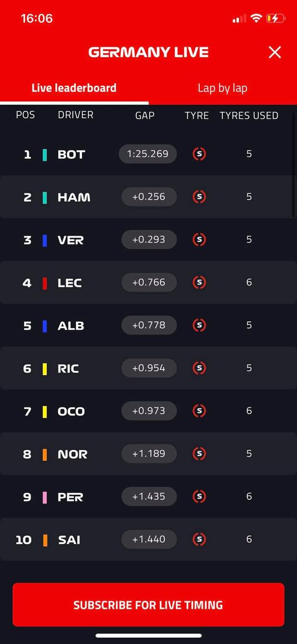Screen dimensions: 297x644
Task: Click the soft tyre icon for RIC
Action: tap(199, 368)
